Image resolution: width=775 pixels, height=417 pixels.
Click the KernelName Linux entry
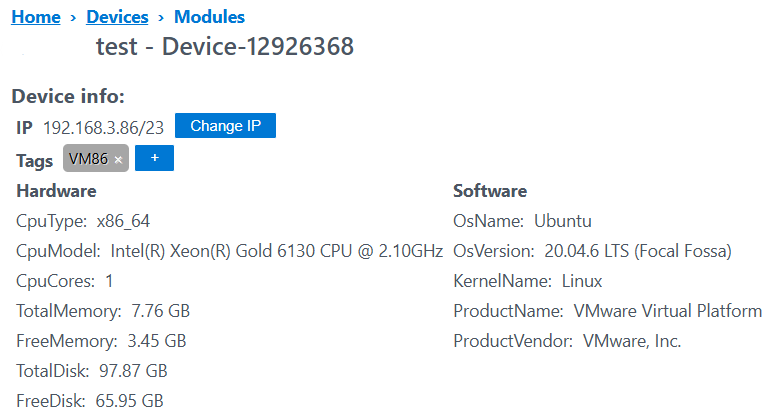527,281
